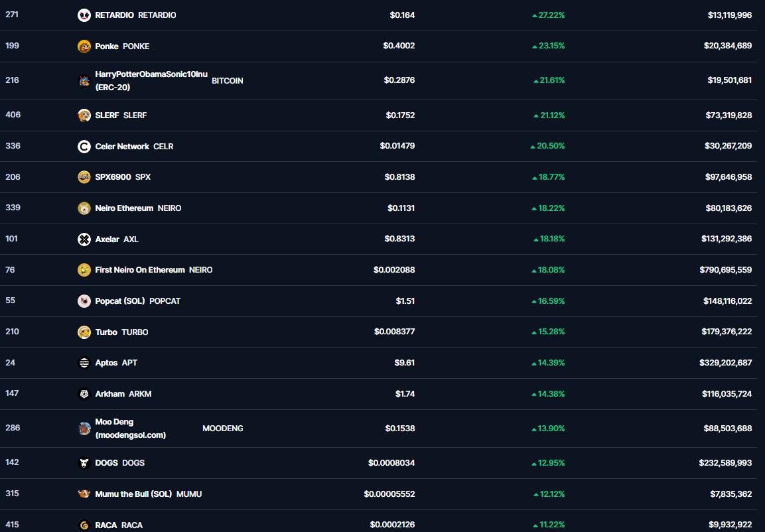
Task: Click the RACA coin name link
Action: click(x=106, y=525)
